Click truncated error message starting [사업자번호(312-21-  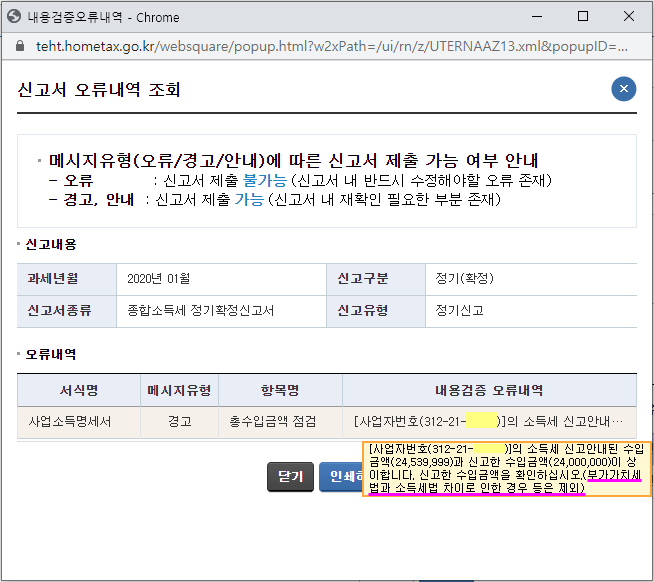(x=489, y=422)
